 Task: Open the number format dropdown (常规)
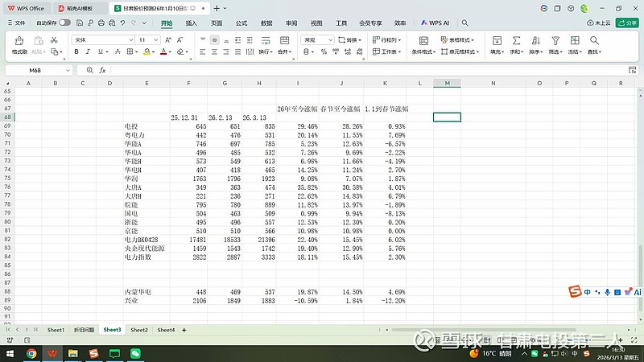click(318, 39)
